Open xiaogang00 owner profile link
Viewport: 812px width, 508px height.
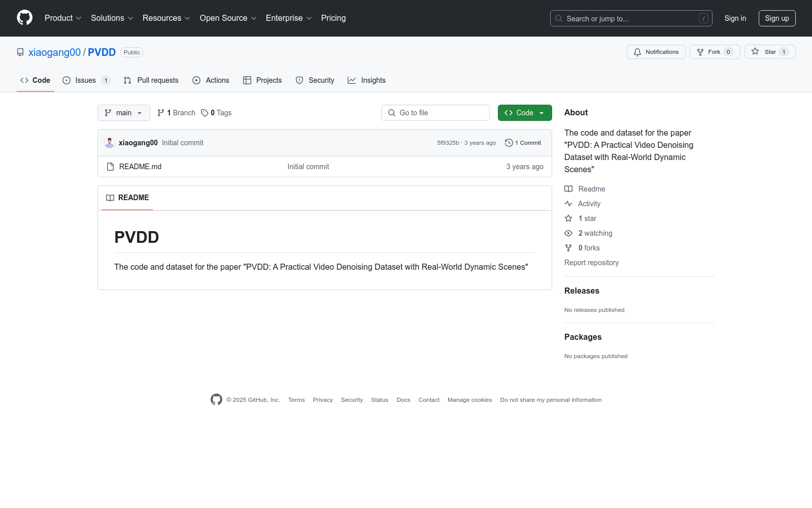54,52
